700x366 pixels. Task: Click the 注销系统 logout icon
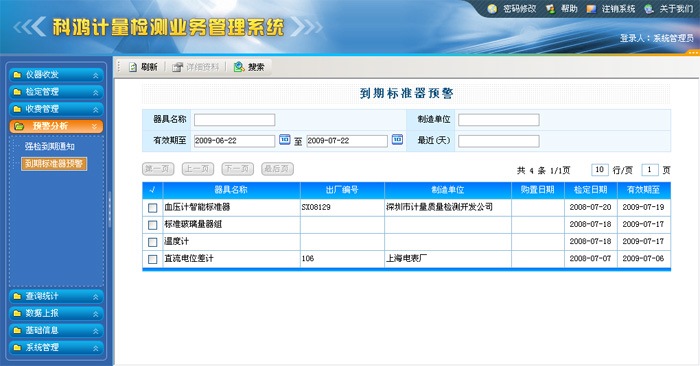point(591,8)
